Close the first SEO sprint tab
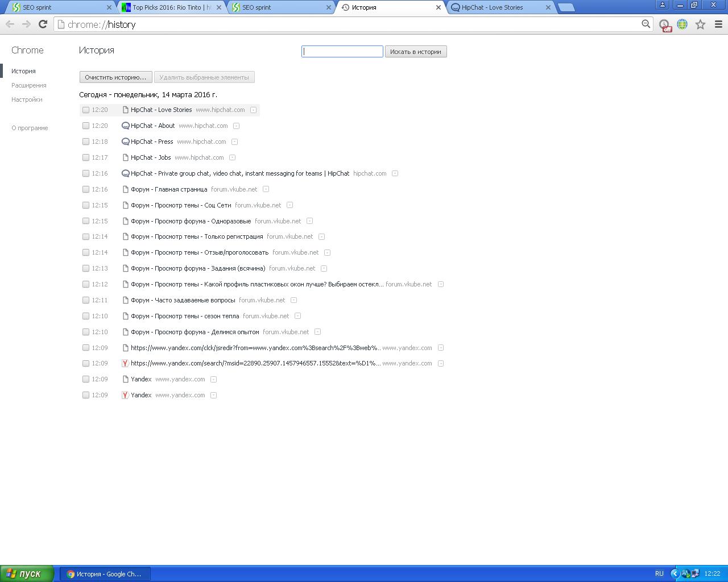 tap(109, 7)
